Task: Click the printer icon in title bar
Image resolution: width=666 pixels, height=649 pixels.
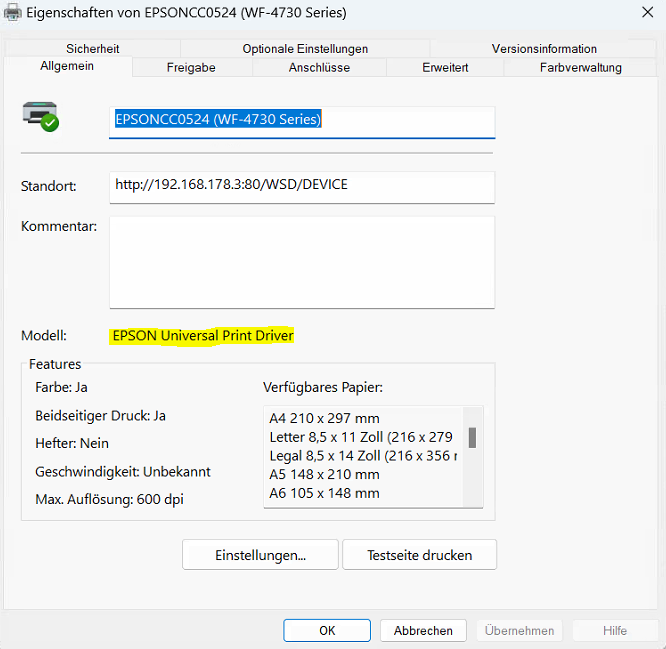Action: pos(12,12)
